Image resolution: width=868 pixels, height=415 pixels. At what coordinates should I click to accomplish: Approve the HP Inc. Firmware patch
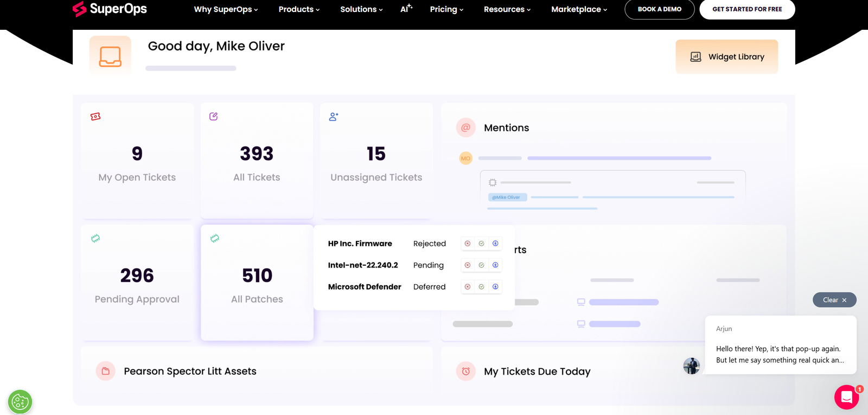coord(481,244)
